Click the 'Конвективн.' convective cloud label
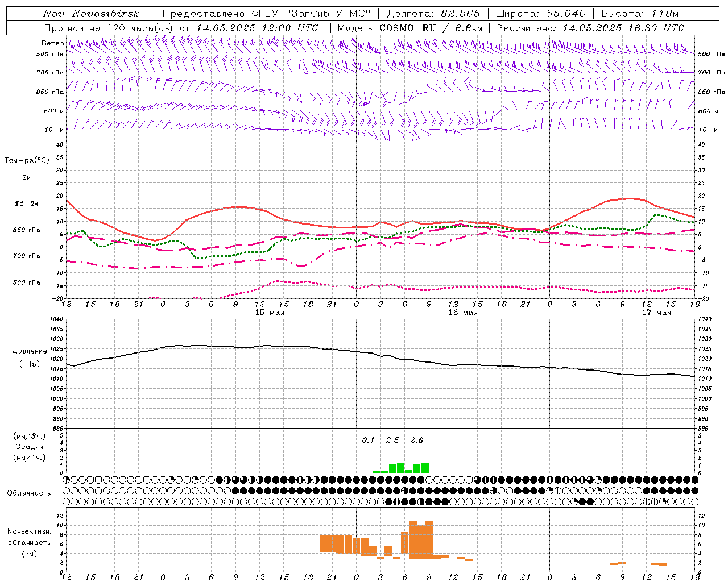728x582 pixels. [x=30, y=531]
